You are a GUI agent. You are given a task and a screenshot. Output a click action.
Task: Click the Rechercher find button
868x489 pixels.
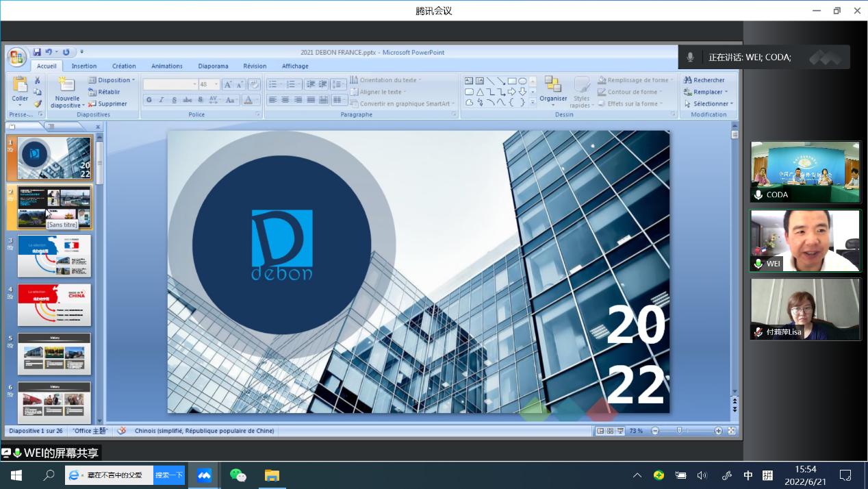[704, 80]
